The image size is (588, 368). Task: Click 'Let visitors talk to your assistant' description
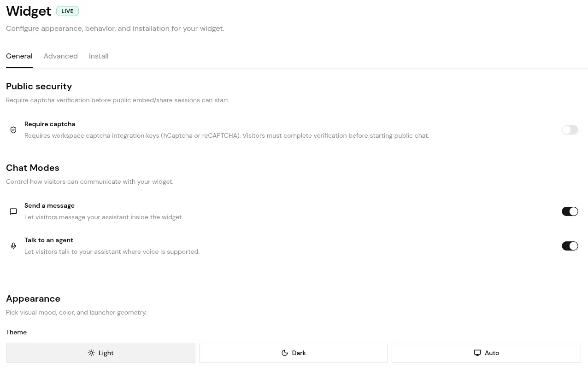click(112, 251)
